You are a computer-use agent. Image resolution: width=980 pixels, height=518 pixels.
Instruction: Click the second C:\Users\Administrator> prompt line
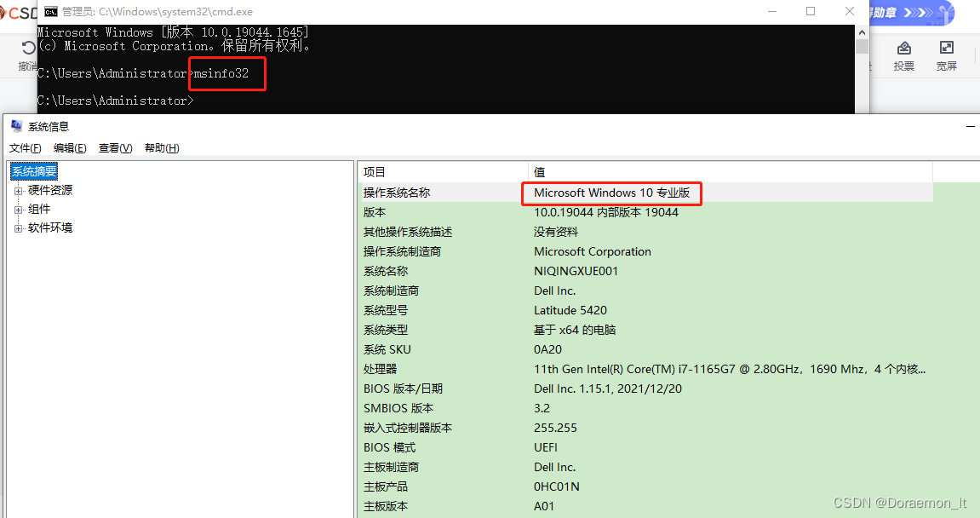coord(116,101)
